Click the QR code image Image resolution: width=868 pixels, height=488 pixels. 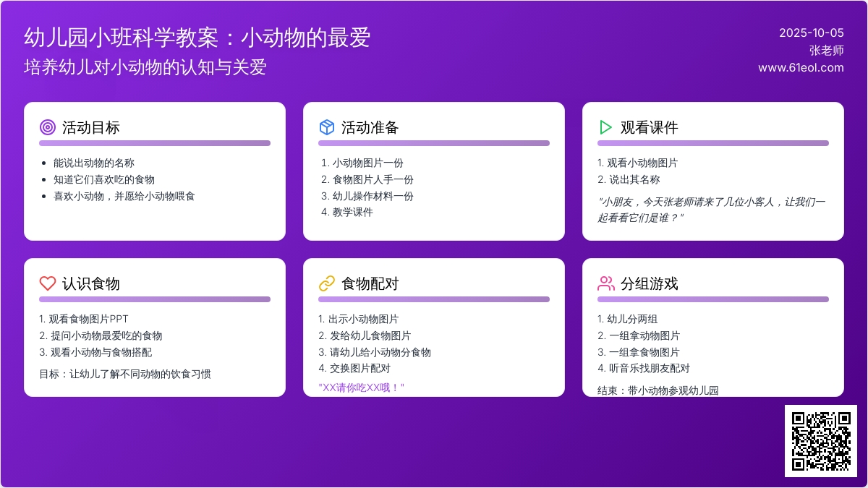[820, 440]
